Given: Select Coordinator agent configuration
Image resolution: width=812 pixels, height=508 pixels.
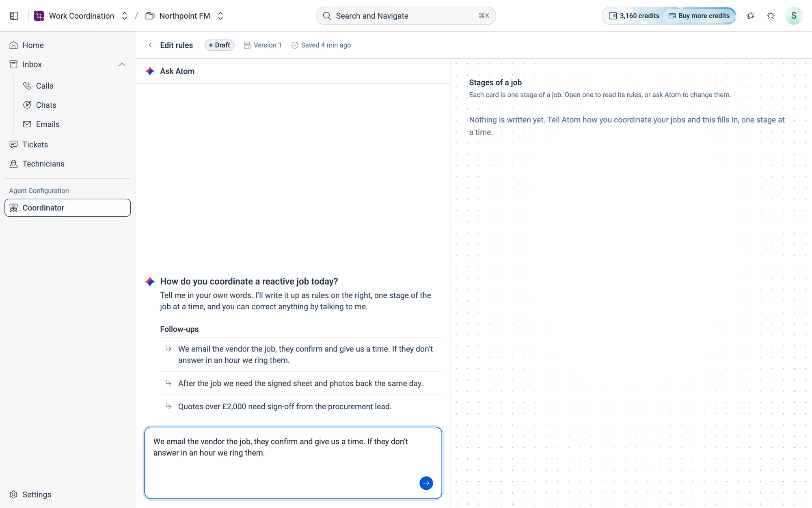Looking at the screenshot, I should [x=67, y=208].
